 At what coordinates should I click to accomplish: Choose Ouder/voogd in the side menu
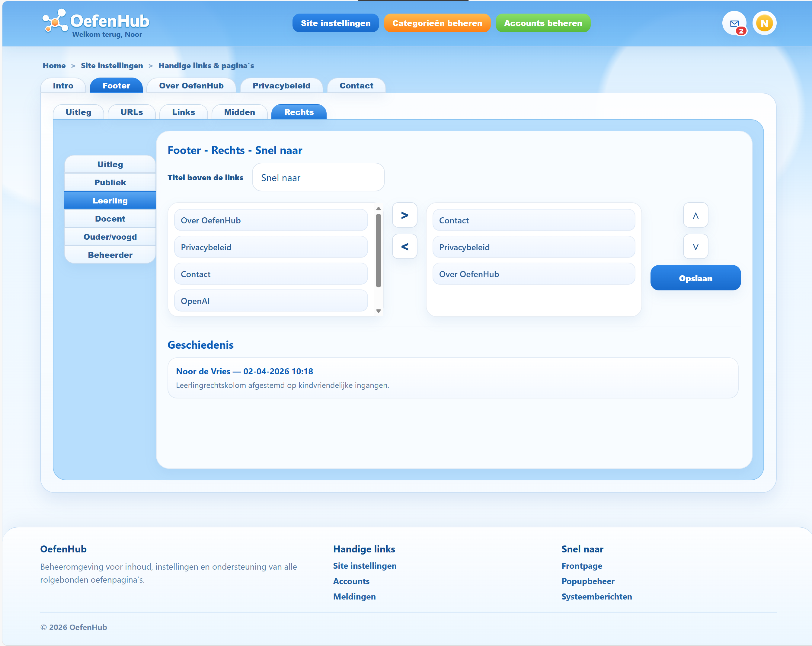(x=110, y=237)
